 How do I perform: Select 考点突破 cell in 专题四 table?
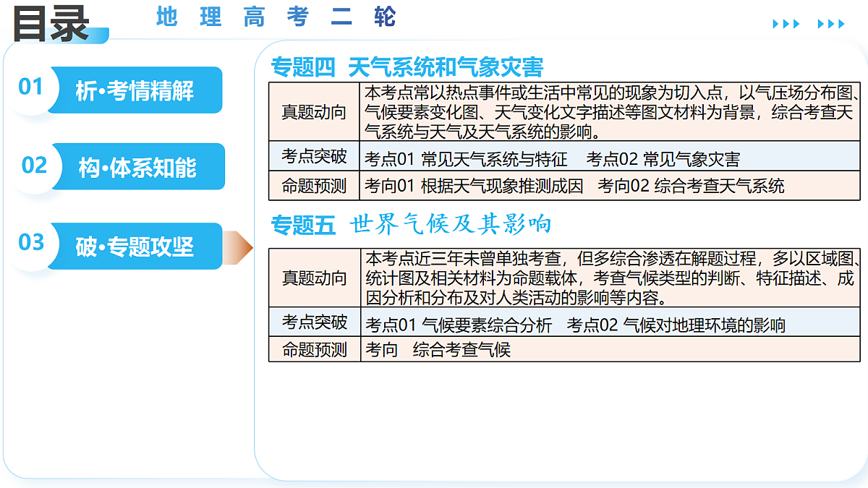point(314,156)
